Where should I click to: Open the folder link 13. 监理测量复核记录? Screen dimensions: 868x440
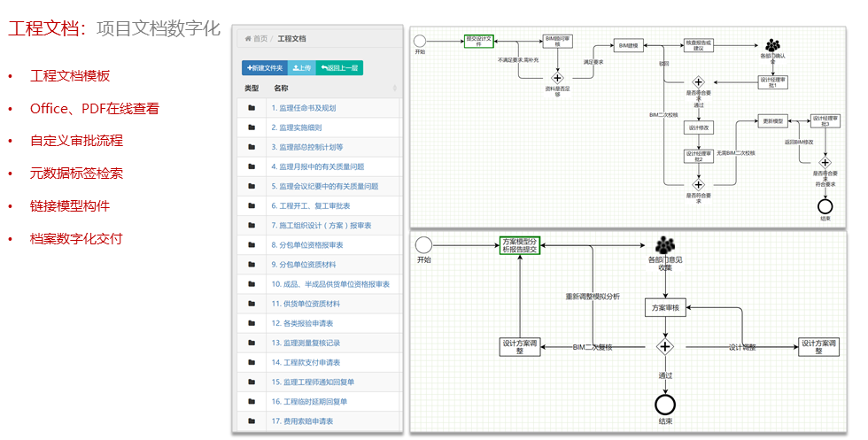306,343
